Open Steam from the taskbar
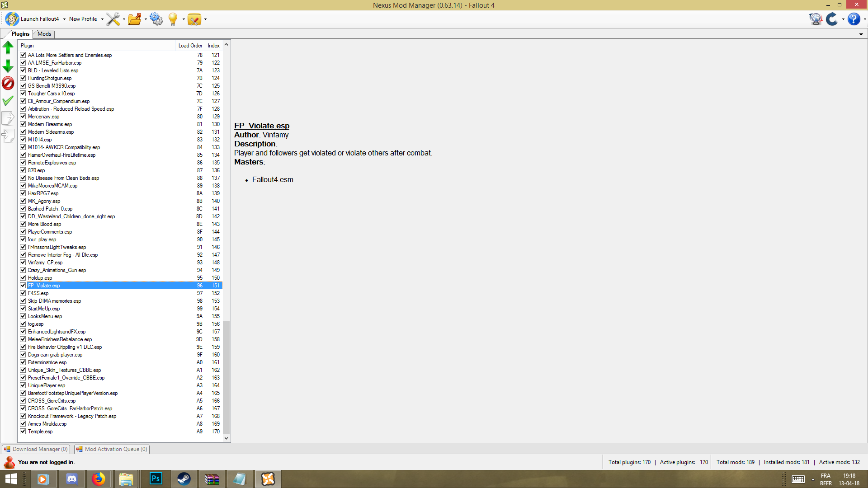Screen dimensions: 868x488 click(184, 479)
